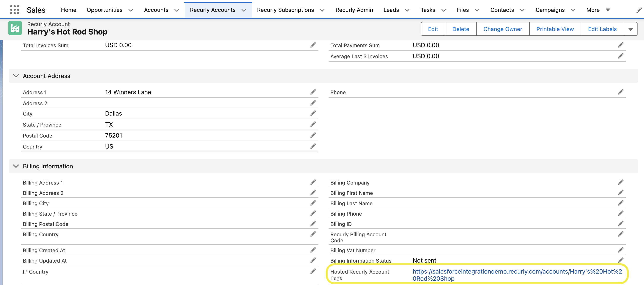The height and width of the screenshot is (285, 644).
Task: Edit Average Last 3 Invoices pencil
Action: 620,56
